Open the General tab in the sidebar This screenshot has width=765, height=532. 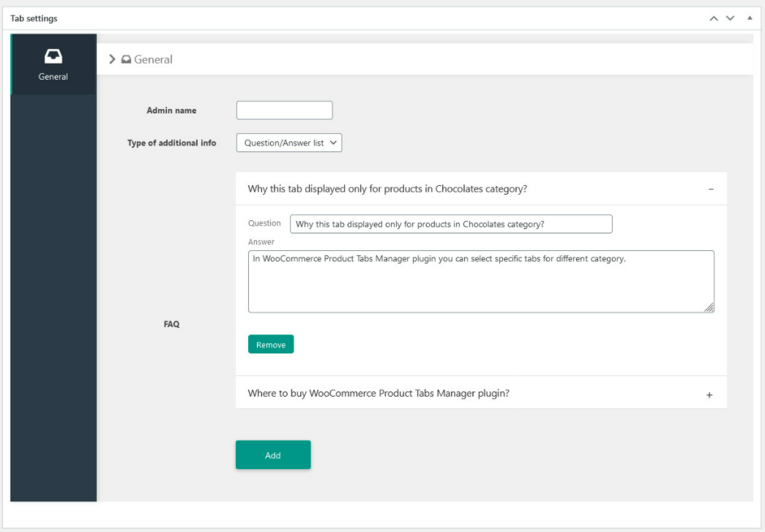click(x=53, y=64)
